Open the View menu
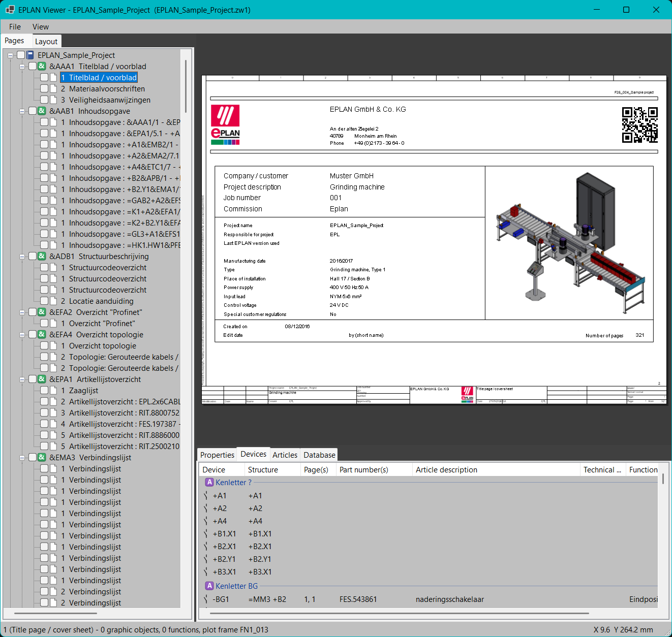This screenshot has height=637, width=672. click(x=41, y=27)
